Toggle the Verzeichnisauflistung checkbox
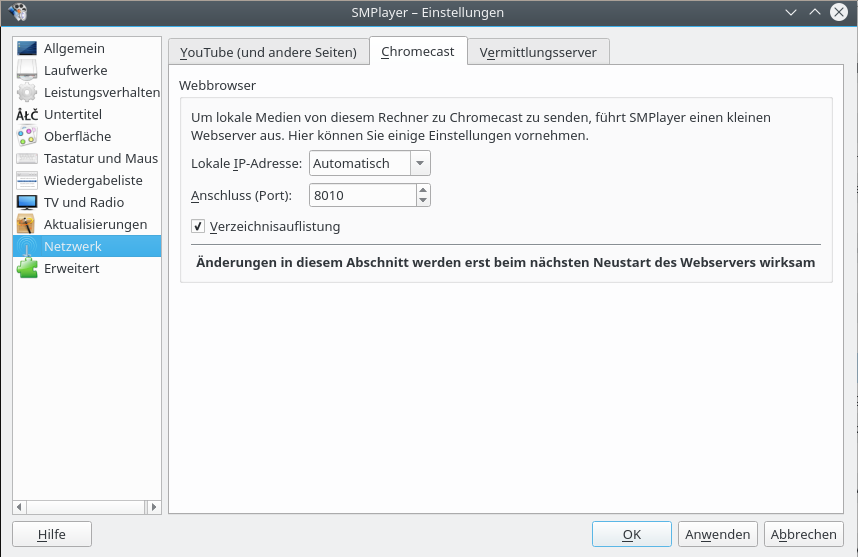Image resolution: width=858 pixels, height=557 pixels. (198, 227)
